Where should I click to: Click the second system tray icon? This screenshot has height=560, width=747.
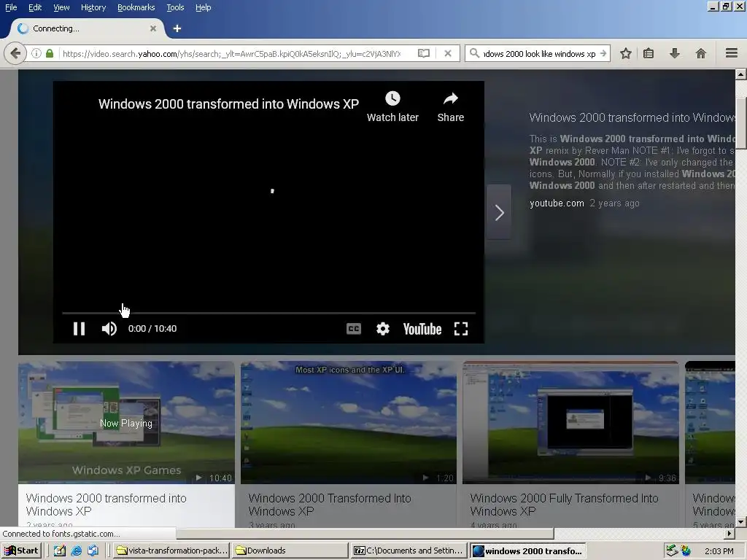[x=686, y=551]
